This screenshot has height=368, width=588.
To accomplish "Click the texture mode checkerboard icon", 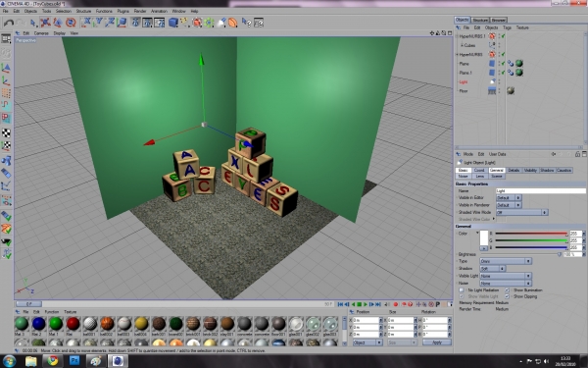I will pos(6,132).
